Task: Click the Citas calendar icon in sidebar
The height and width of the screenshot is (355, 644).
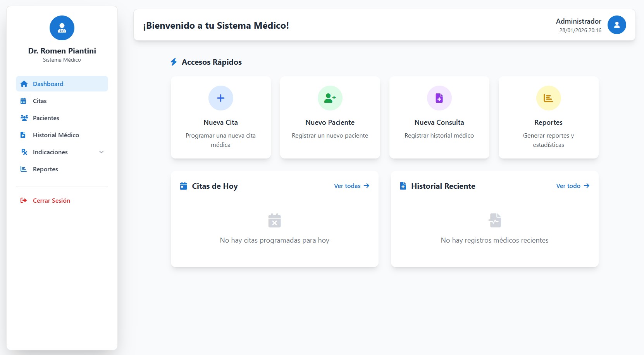Action: (x=23, y=101)
